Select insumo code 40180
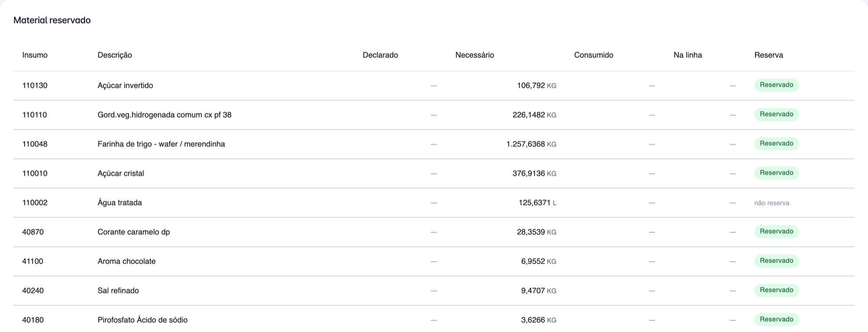The width and height of the screenshot is (868, 332). [33, 320]
